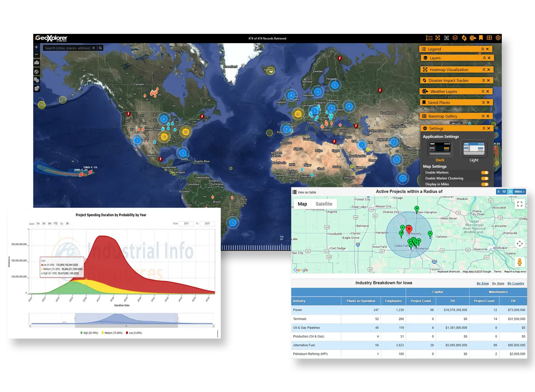
Task: Open the By Country breakdown link
Action: point(516,284)
